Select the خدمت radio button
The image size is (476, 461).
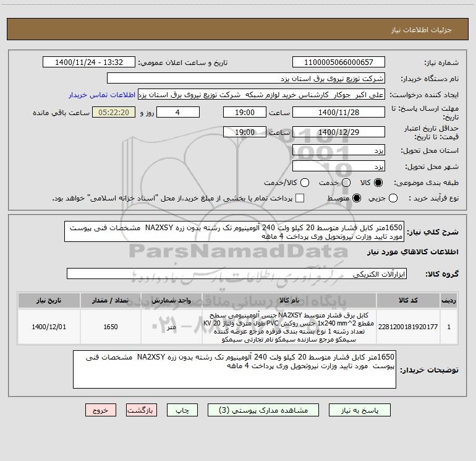(346, 183)
